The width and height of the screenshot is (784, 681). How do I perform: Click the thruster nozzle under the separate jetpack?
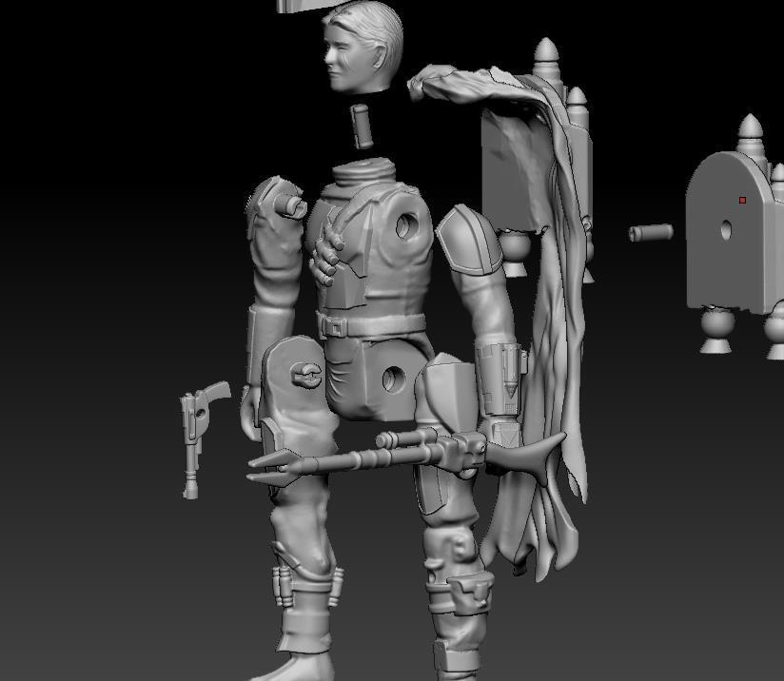coord(717,329)
